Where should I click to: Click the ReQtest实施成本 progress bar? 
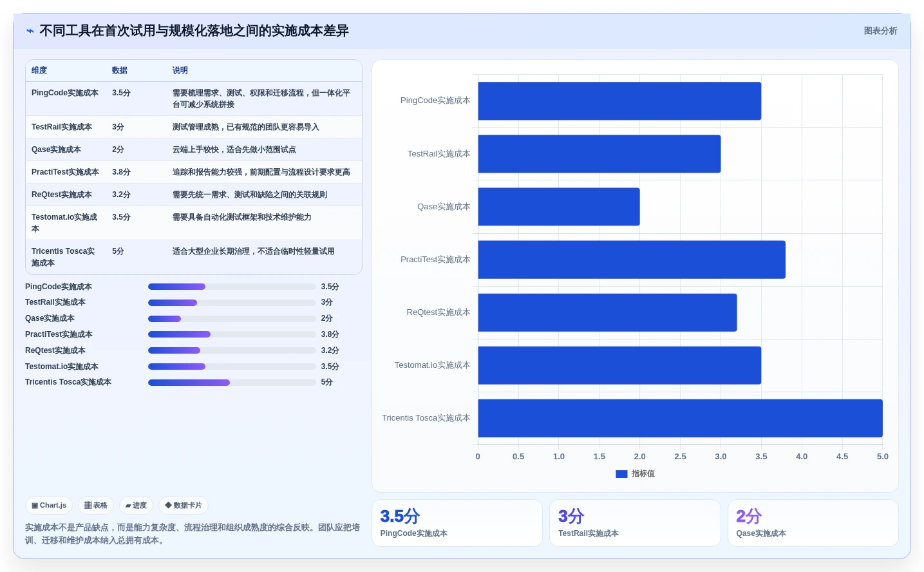pos(232,350)
